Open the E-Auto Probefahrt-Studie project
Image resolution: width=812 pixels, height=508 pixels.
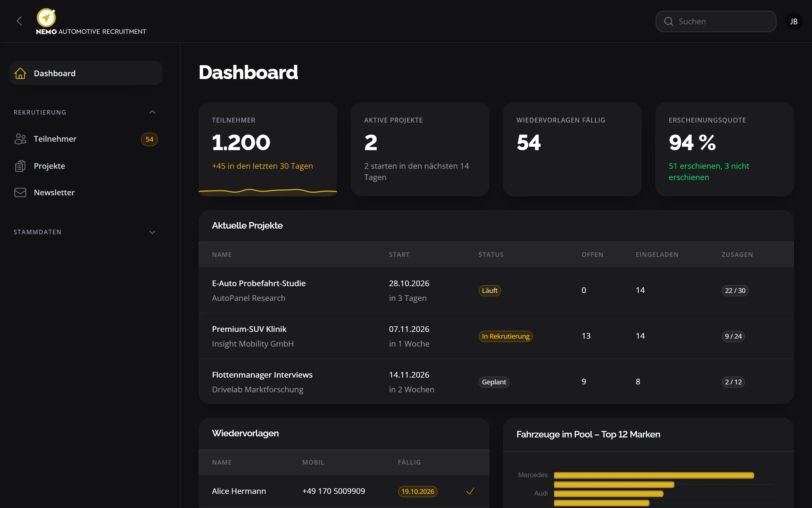coord(259,284)
